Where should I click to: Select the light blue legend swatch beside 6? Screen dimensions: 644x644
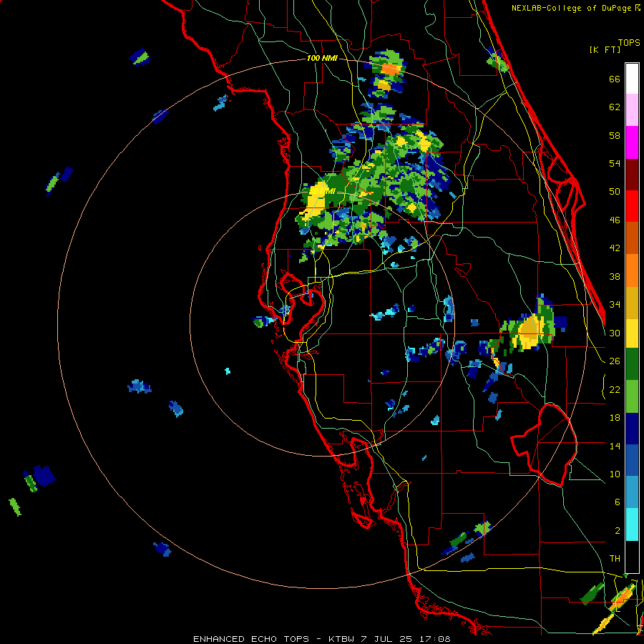tap(632, 493)
